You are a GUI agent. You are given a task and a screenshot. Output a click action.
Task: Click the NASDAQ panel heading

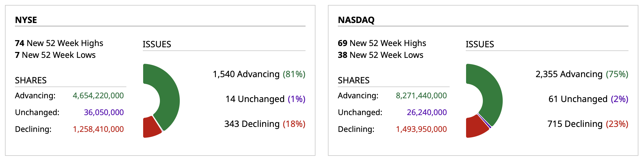click(356, 20)
